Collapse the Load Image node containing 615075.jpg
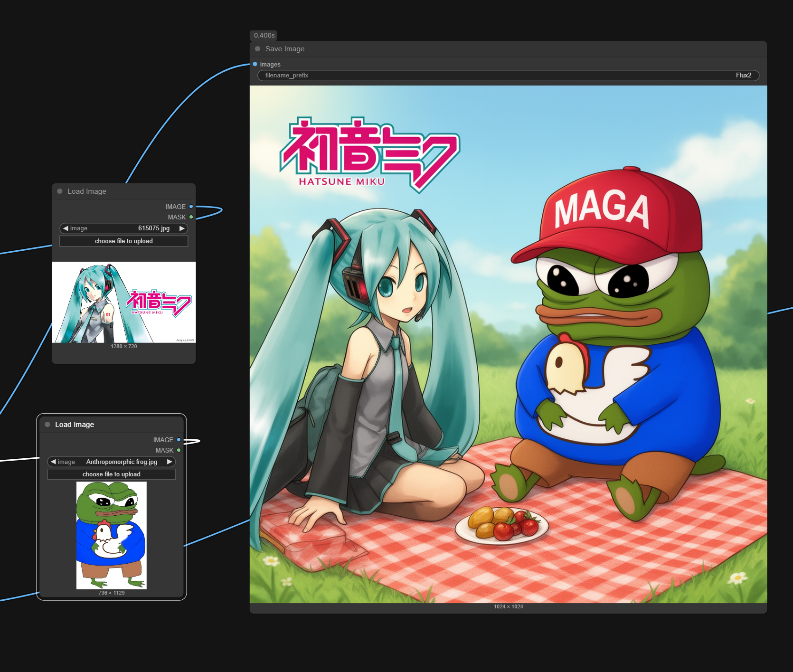793x672 pixels. pos(60,191)
